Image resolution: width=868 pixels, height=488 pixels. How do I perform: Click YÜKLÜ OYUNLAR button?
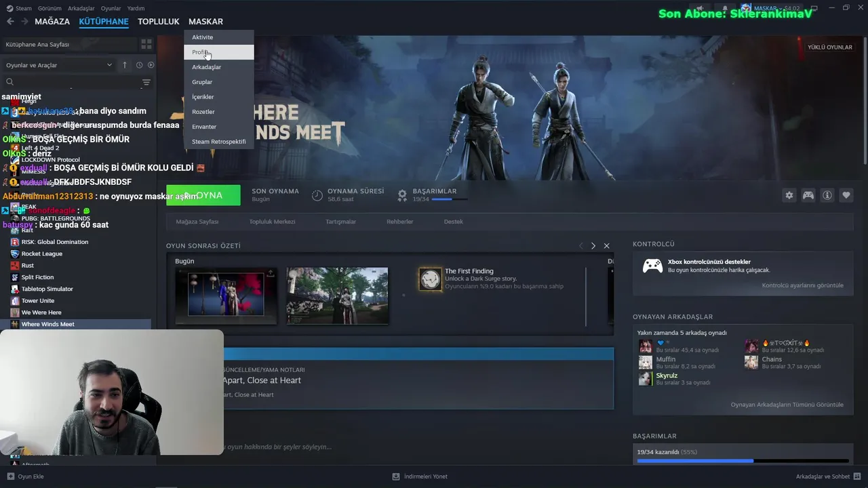tap(830, 47)
